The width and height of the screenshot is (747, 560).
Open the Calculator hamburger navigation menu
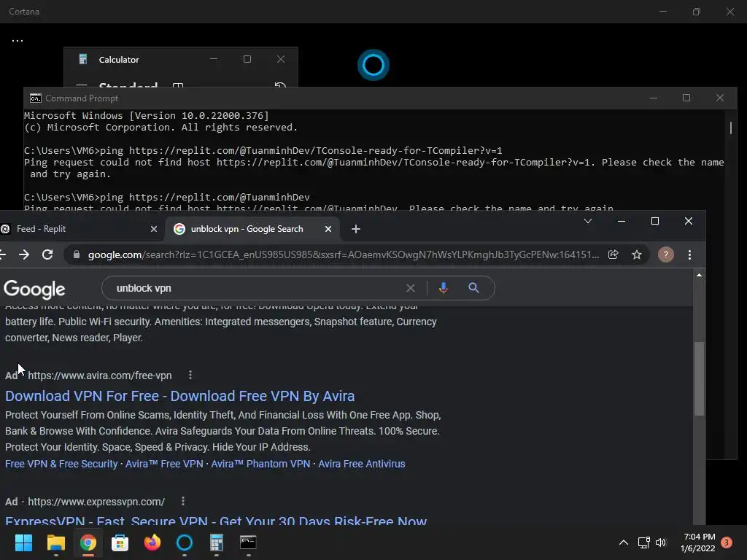(82, 85)
